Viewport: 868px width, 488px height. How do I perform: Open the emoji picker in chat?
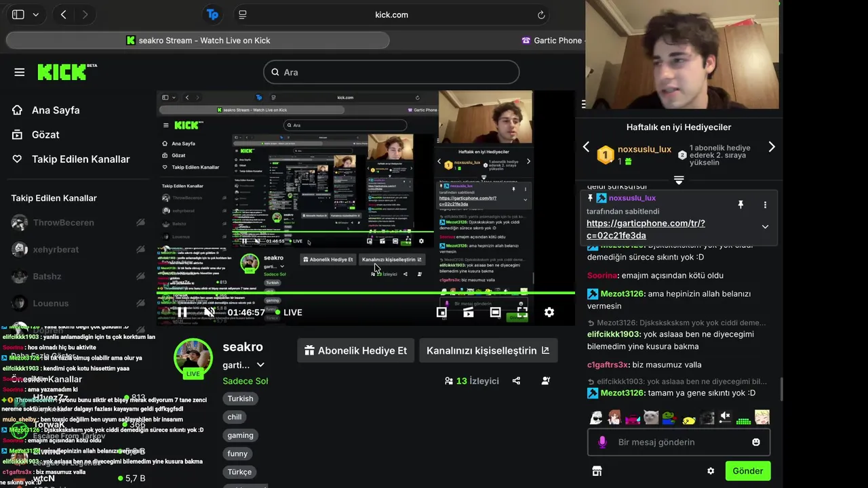756,442
